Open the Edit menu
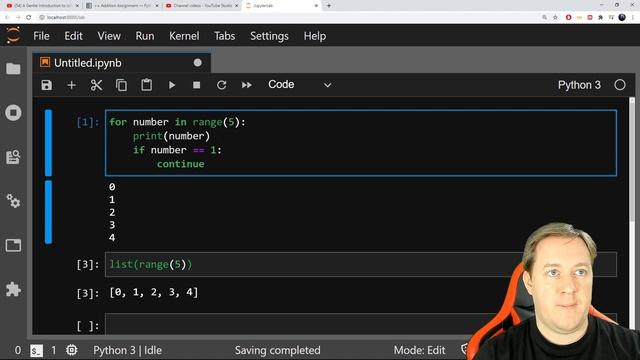 click(73, 36)
